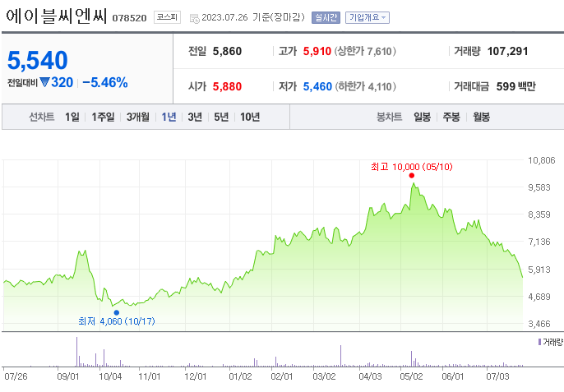The width and height of the screenshot is (564, 392).
Task: Show the 5년 line chart
Action: pos(221,117)
